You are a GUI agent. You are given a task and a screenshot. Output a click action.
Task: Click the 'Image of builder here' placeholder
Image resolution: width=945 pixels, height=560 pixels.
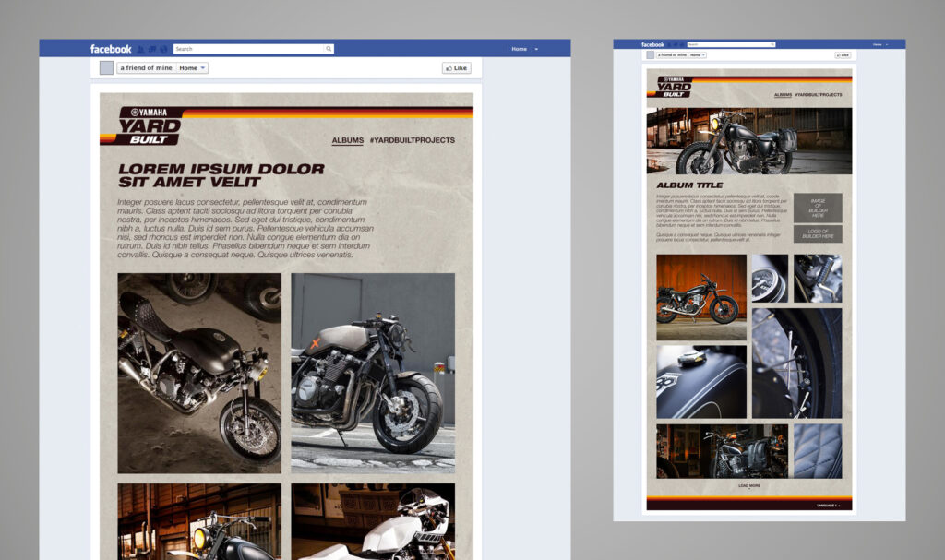(x=818, y=208)
